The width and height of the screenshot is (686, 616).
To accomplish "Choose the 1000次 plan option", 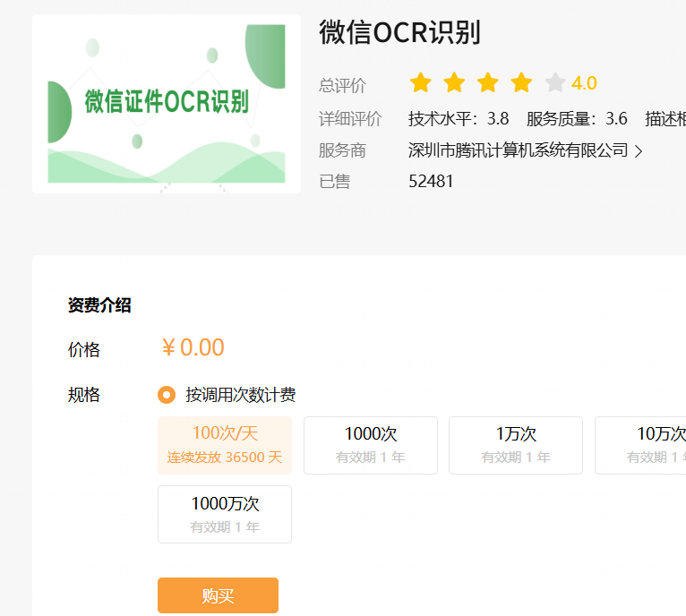I will click(x=371, y=445).
